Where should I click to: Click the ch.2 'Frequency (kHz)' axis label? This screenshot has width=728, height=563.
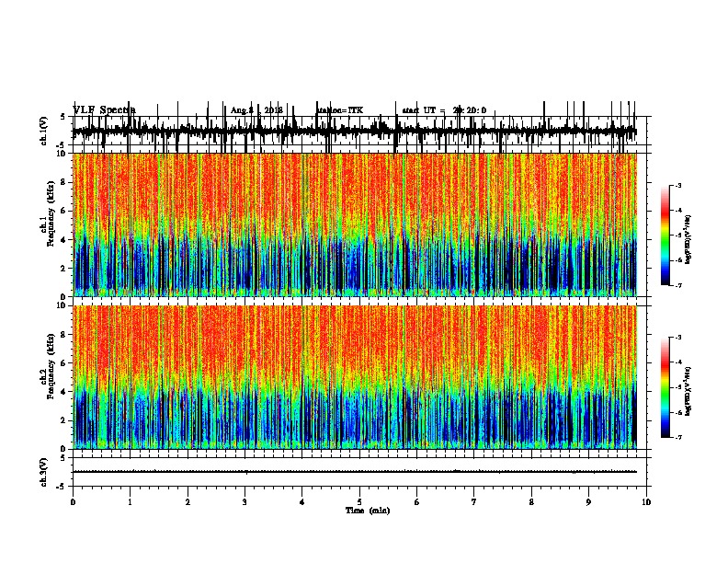point(51,366)
